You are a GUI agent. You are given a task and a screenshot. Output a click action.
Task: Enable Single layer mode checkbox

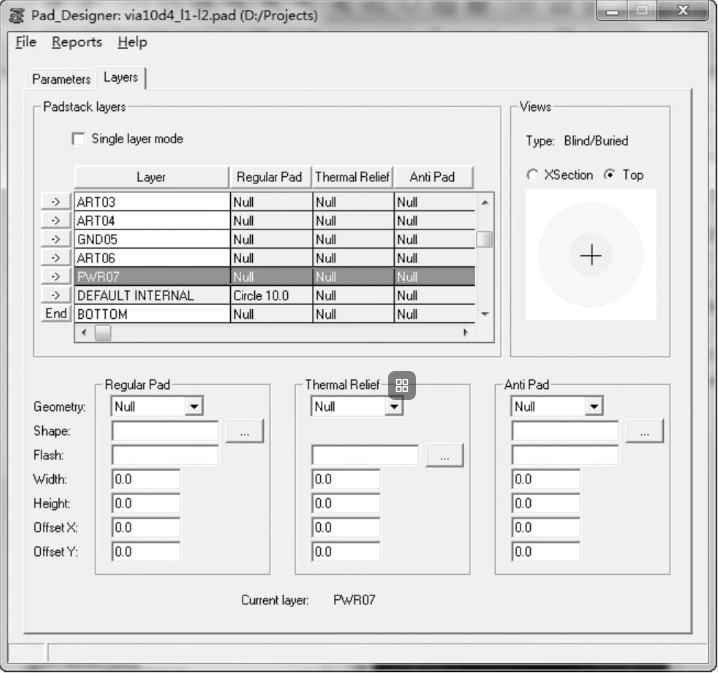[x=78, y=139]
